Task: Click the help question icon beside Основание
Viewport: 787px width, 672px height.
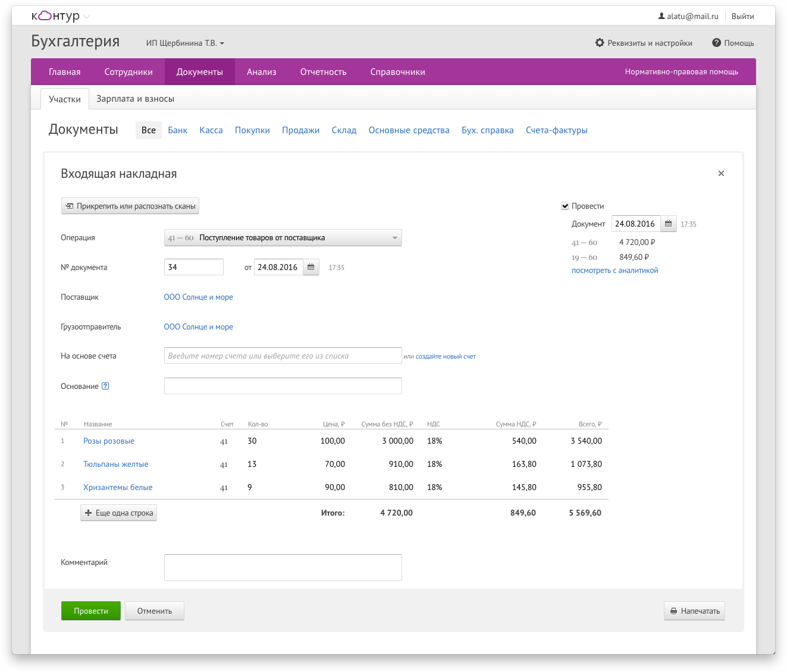Action: click(105, 386)
